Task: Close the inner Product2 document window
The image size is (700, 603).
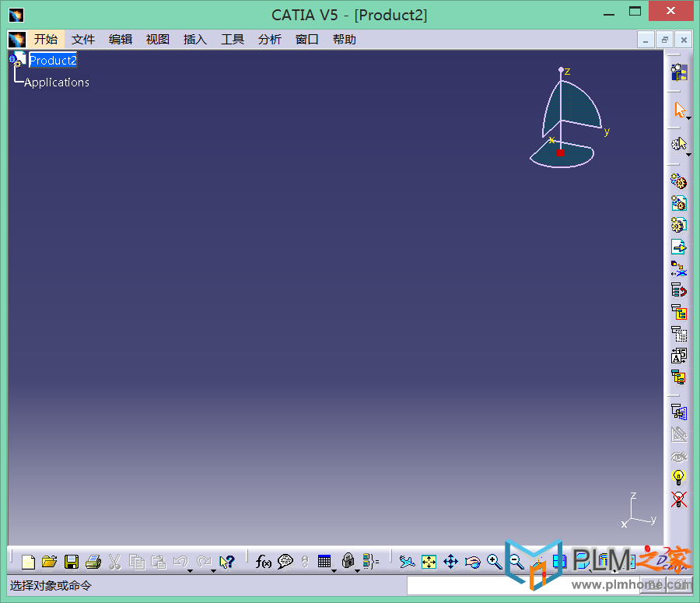Action: [684, 40]
